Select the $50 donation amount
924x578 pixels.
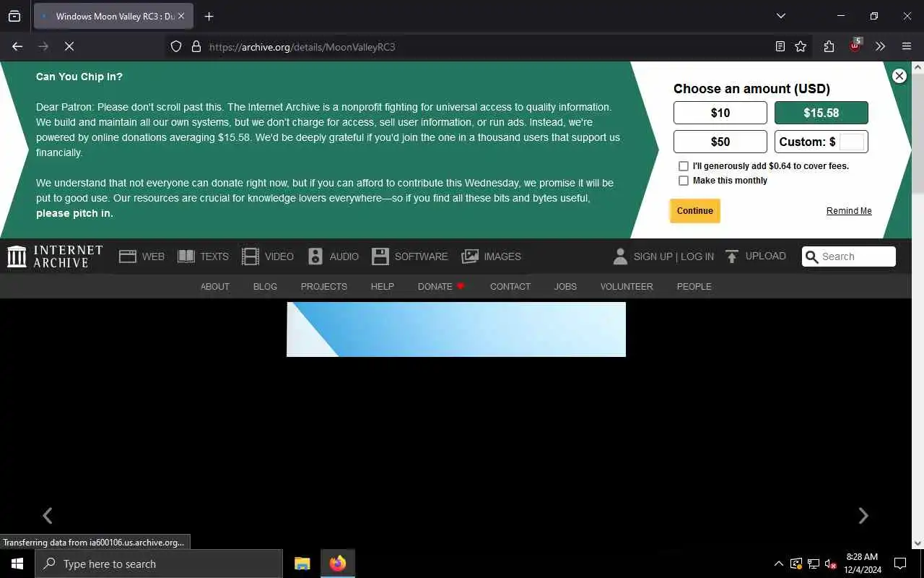point(720,142)
